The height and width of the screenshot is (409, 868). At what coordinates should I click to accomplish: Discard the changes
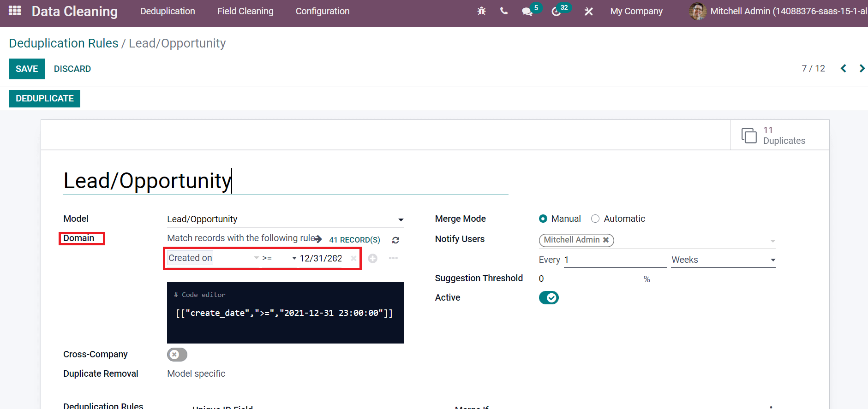pos(72,69)
